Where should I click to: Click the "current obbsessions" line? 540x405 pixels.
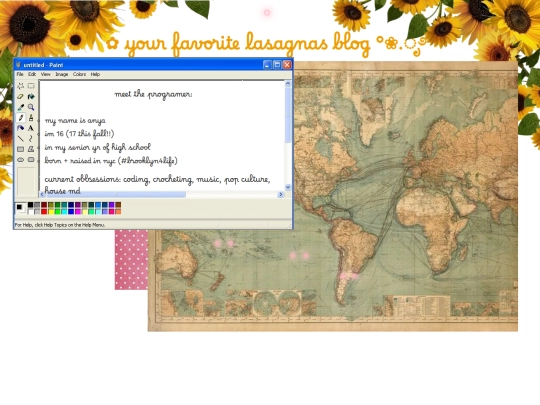click(x=157, y=179)
